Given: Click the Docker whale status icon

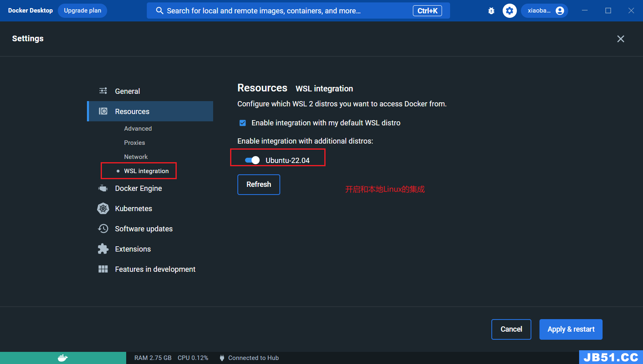Looking at the screenshot, I should (x=63, y=358).
